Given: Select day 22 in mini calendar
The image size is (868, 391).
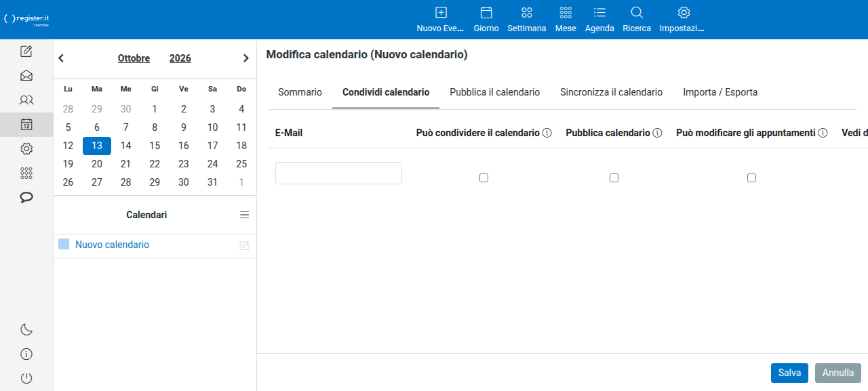Looking at the screenshot, I should pos(155,164).
